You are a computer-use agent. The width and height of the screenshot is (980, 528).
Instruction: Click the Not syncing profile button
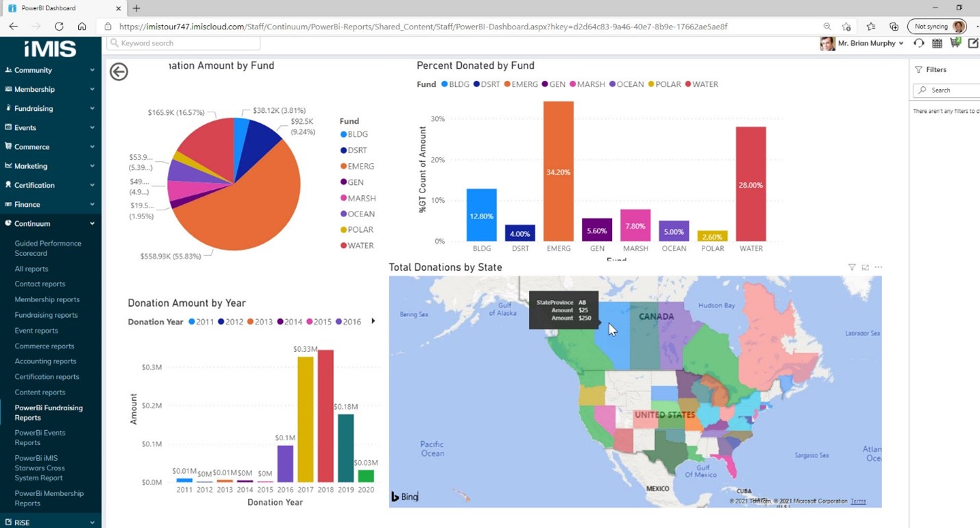point(936,27)
